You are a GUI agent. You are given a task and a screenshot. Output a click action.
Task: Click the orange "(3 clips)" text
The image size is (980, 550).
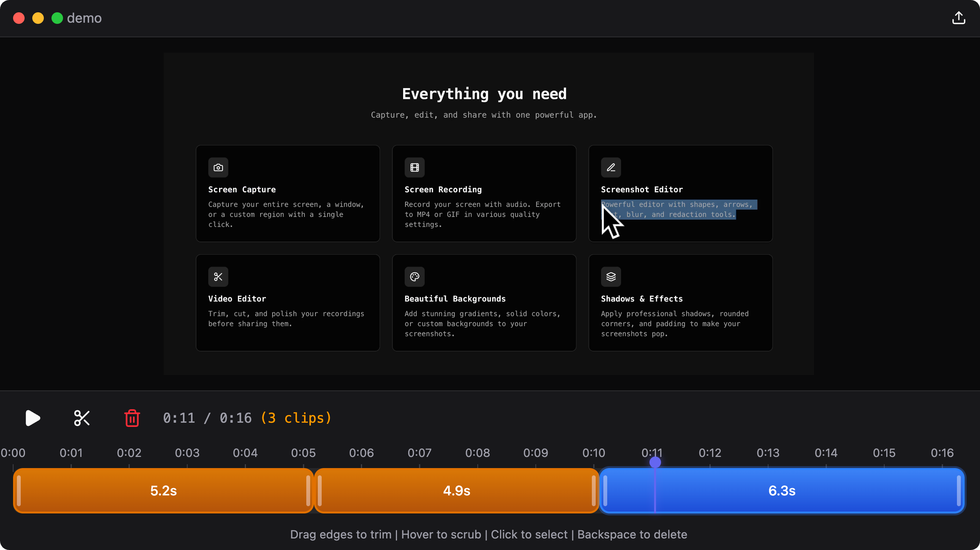pyautogui.click(x=296, y=418)
